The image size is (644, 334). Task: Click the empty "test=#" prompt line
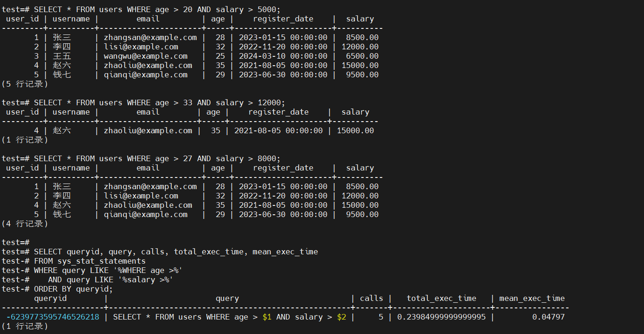(x=16, y=242)
